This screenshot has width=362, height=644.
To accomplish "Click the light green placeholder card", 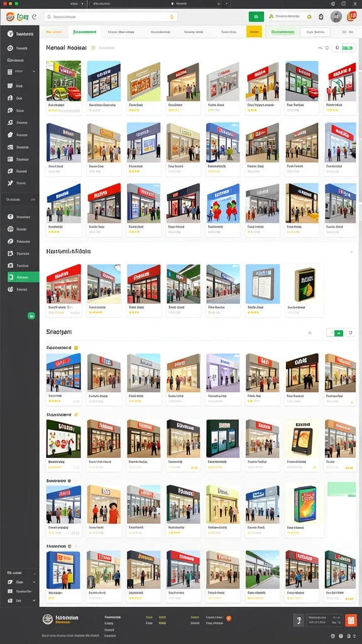I will (x=341, y=489).
